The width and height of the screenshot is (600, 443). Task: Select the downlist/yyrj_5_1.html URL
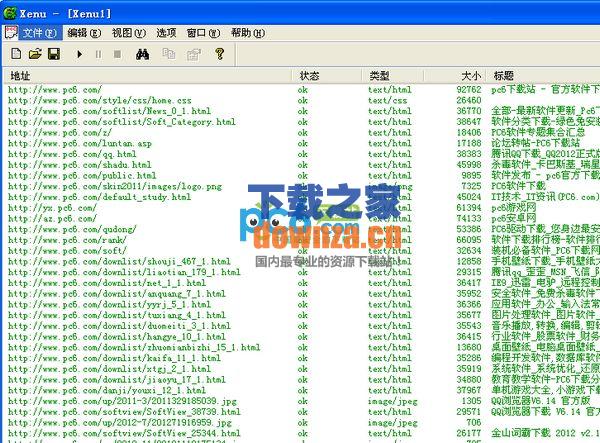click(109, 304)
